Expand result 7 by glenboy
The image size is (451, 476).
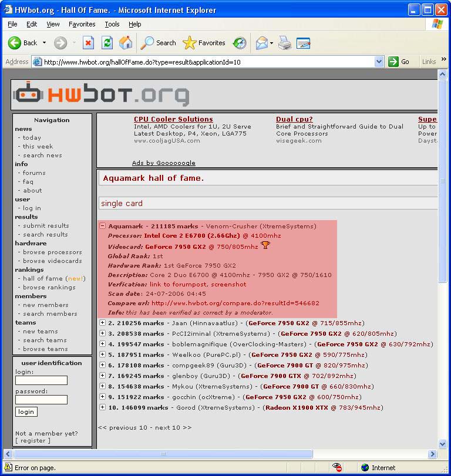point(102,376)
